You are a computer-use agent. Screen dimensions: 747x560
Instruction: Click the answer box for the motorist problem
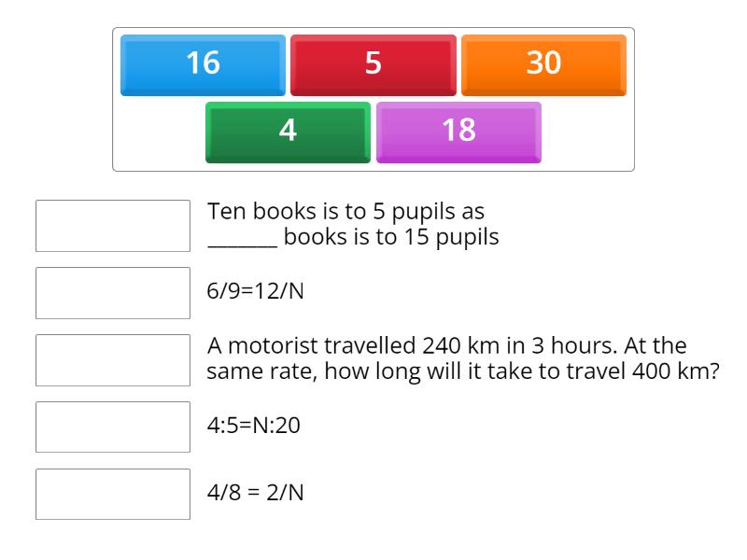[x=112, y=359]
